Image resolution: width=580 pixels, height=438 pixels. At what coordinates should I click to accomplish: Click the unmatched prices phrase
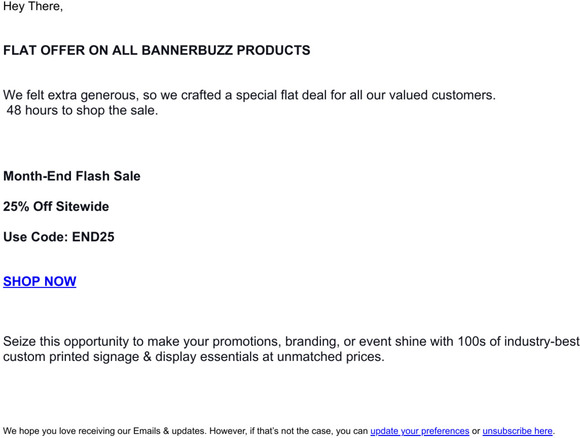click(x=331, y=357)
